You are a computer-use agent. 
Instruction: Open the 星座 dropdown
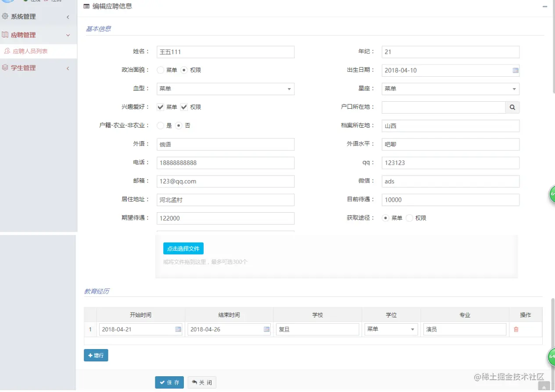[451, 89]
